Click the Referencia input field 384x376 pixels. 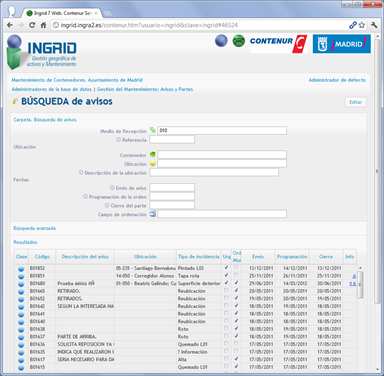(172, 139)
